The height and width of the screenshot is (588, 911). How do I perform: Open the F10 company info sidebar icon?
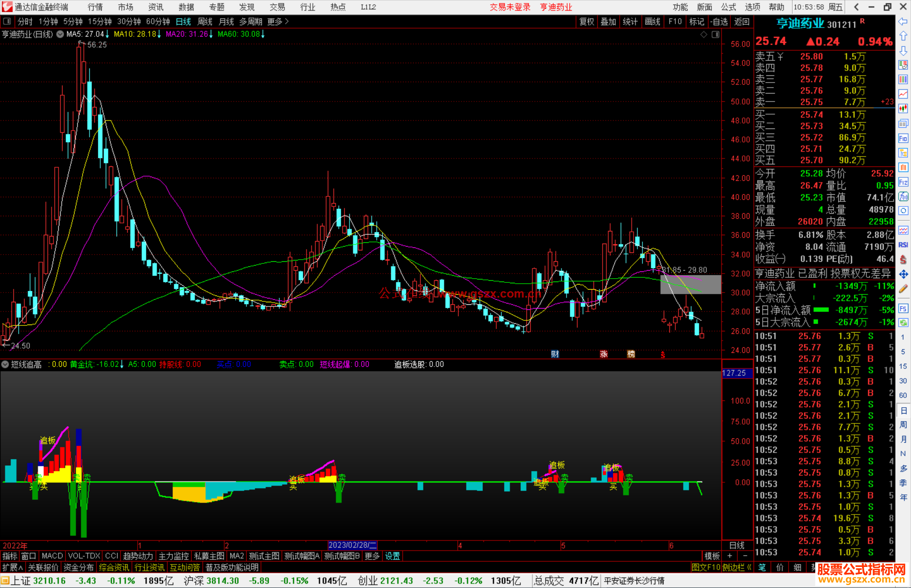(903, 139)
